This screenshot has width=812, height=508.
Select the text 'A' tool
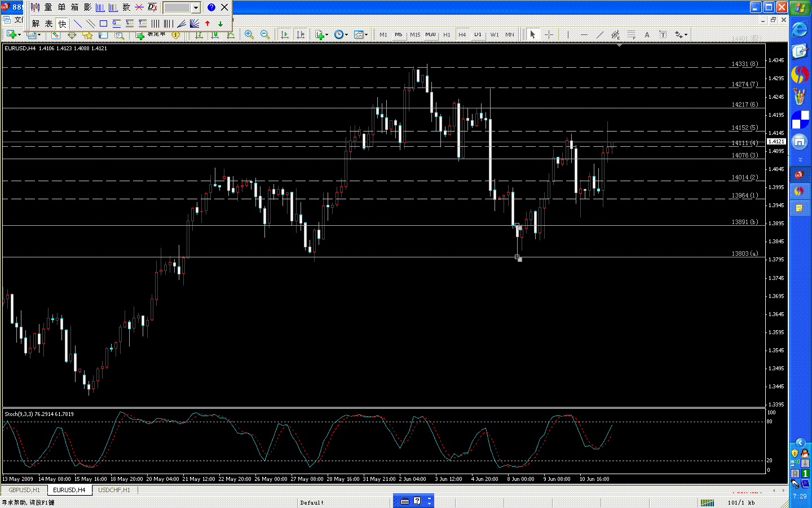tap(647, 34)
